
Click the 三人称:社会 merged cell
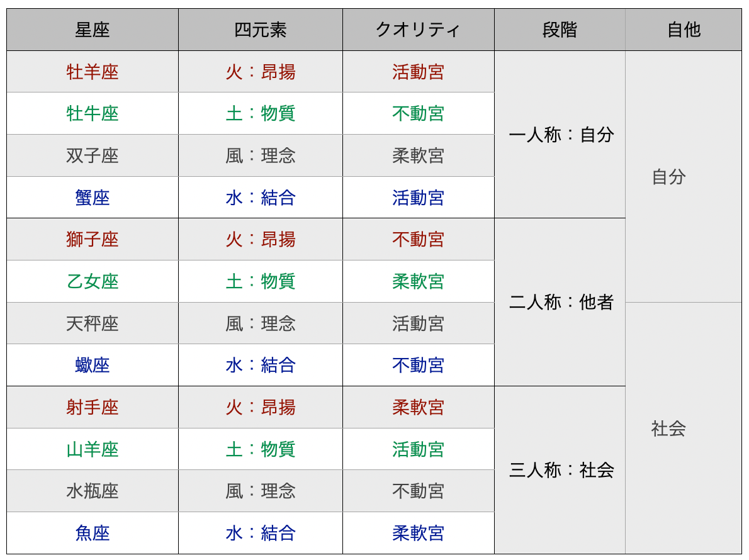(x=560, y=470)
